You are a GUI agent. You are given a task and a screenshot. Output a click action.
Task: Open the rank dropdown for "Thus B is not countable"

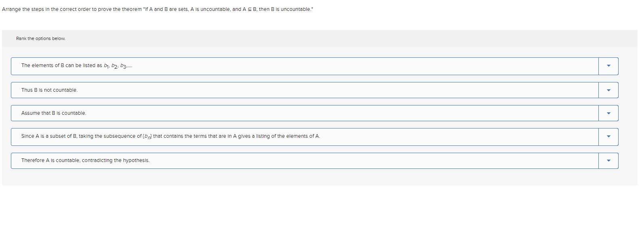click(x=608, y=90)
